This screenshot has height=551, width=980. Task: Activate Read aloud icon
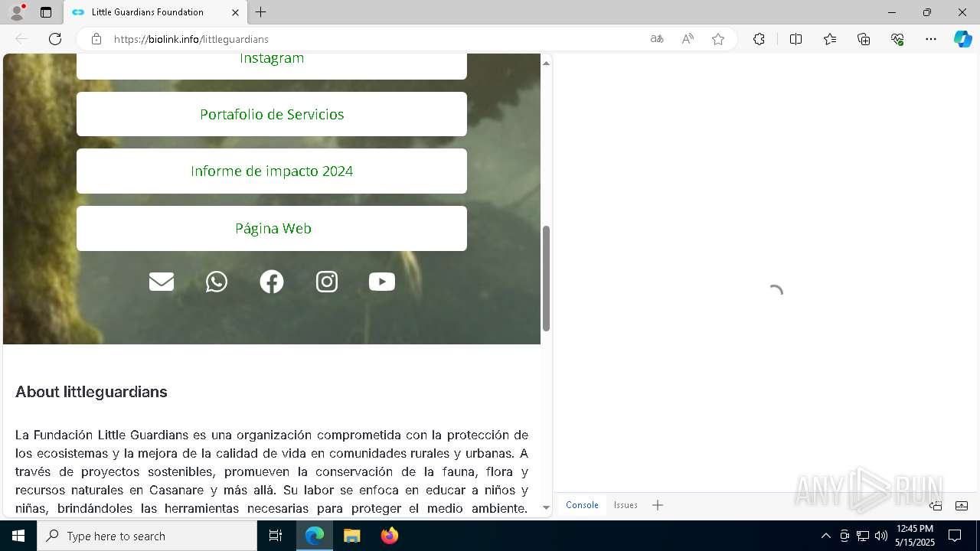[688, 39]
